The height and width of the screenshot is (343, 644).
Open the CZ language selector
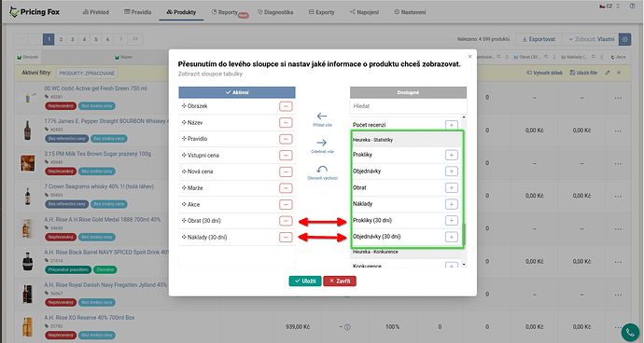609,7
